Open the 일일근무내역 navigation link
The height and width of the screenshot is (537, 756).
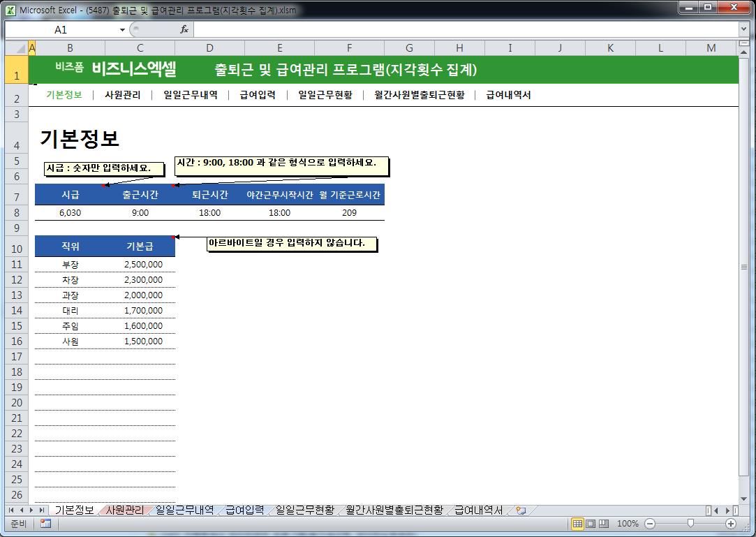tap(191, 95)
